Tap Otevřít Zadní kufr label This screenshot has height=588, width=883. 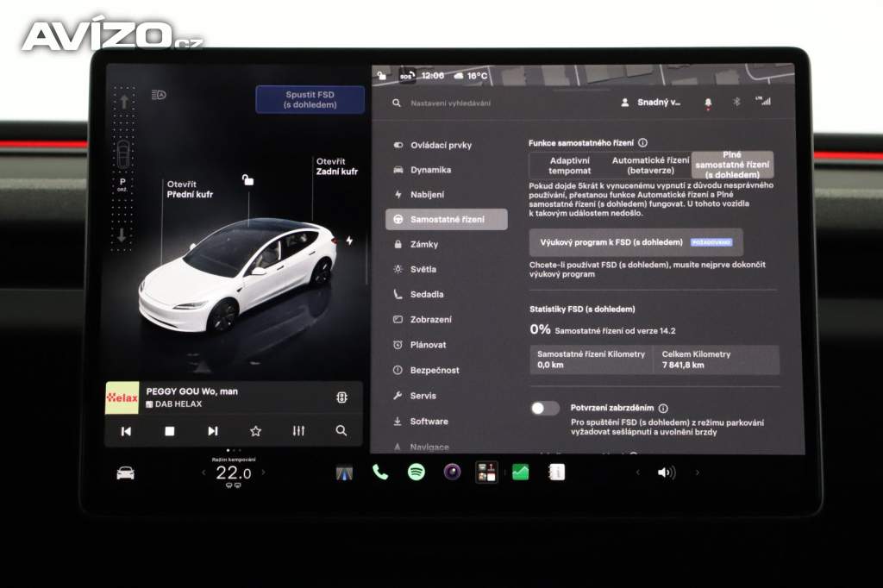[337, 166]
